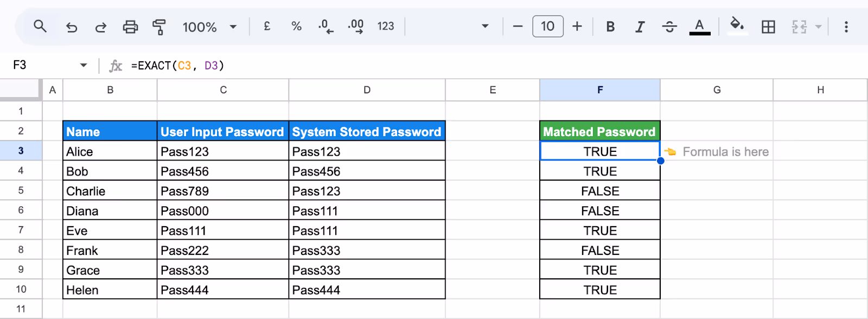The image size is (868, 319).
Task: Increase decimal places
Action: (x=356, y=26)
